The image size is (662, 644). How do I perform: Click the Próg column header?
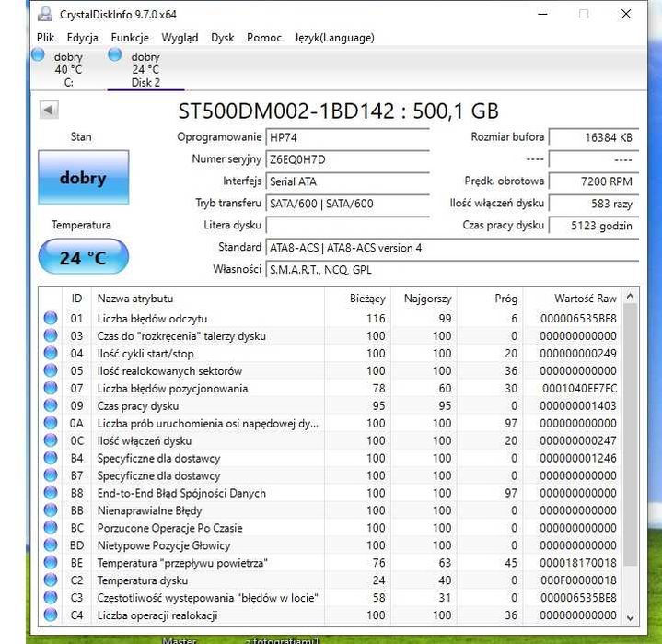click(490, 299)
